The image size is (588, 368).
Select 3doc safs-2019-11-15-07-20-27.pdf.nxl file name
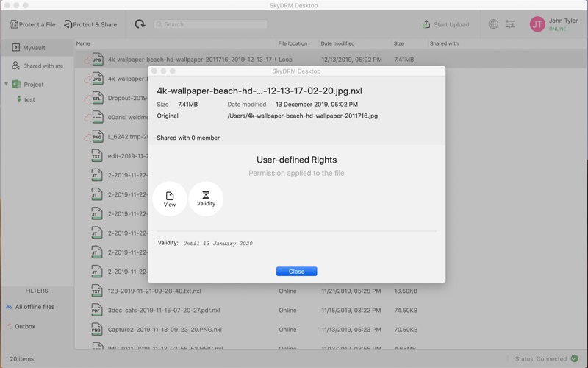[164, 310]
